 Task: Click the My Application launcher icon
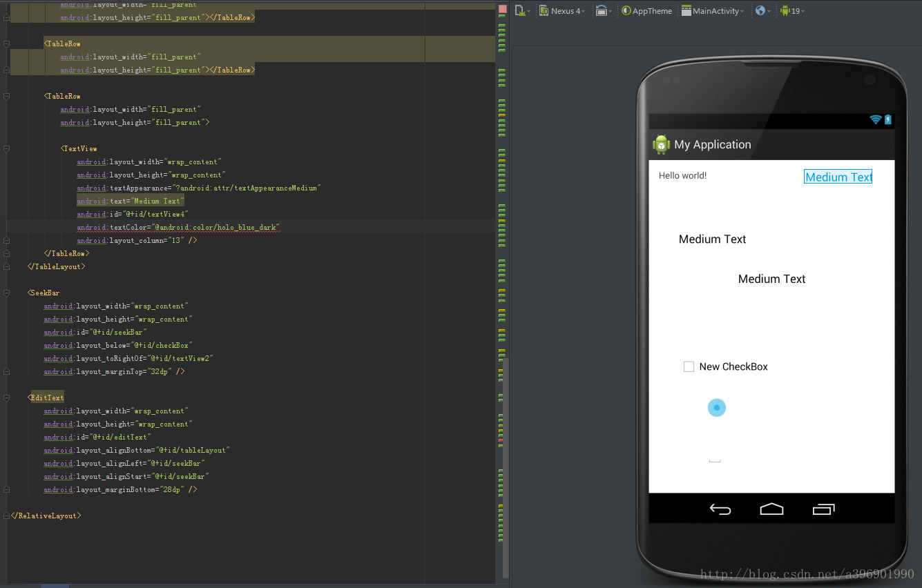pos(661,144)
